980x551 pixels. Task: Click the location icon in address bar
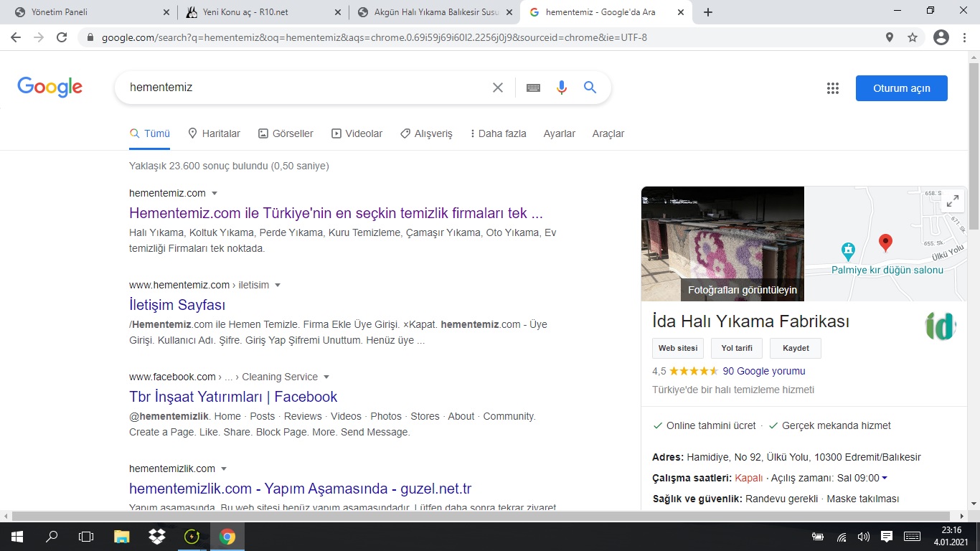pyautogui.click(x=890, y=37)
